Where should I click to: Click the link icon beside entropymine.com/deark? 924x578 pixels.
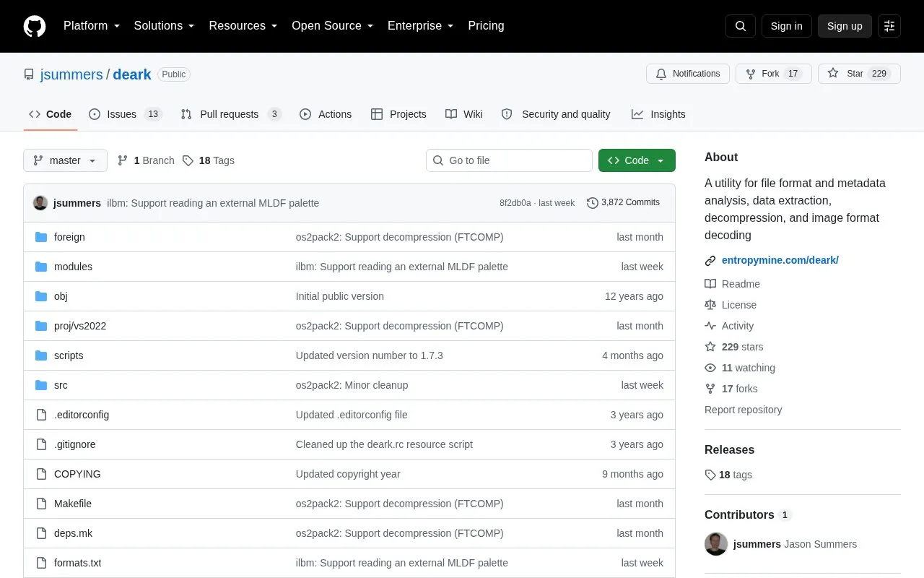[x=710, y=261]
